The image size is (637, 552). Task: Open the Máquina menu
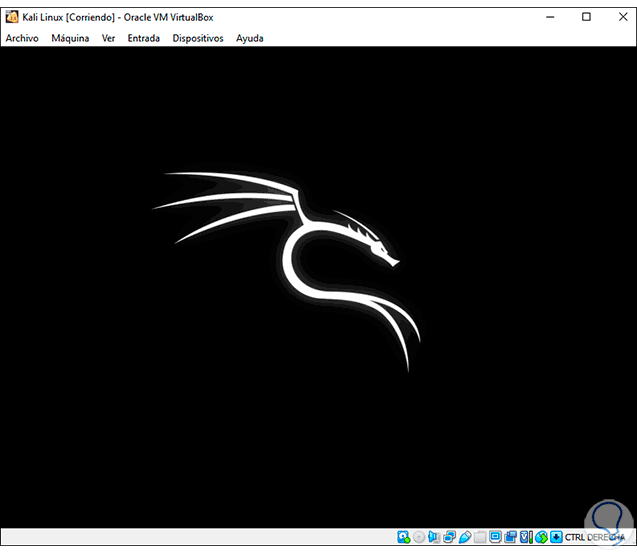point(70,38)
